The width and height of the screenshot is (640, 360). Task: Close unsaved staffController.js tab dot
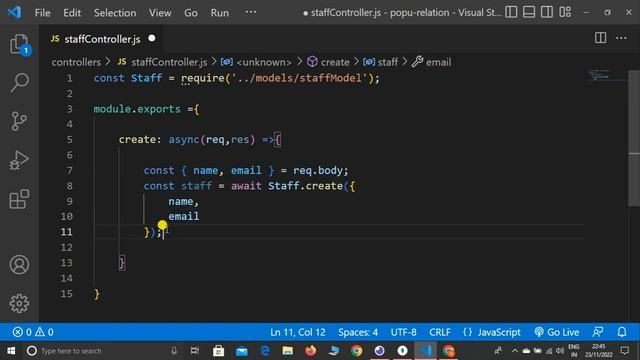click(x=152, y=38)
